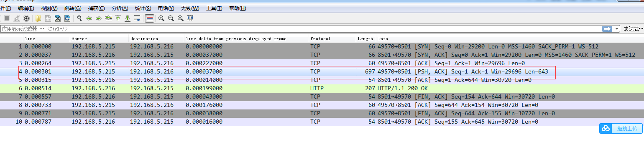Sort by the Length column header
The width and height of the screenshot is (644, 165).
[x=365, y=38]
